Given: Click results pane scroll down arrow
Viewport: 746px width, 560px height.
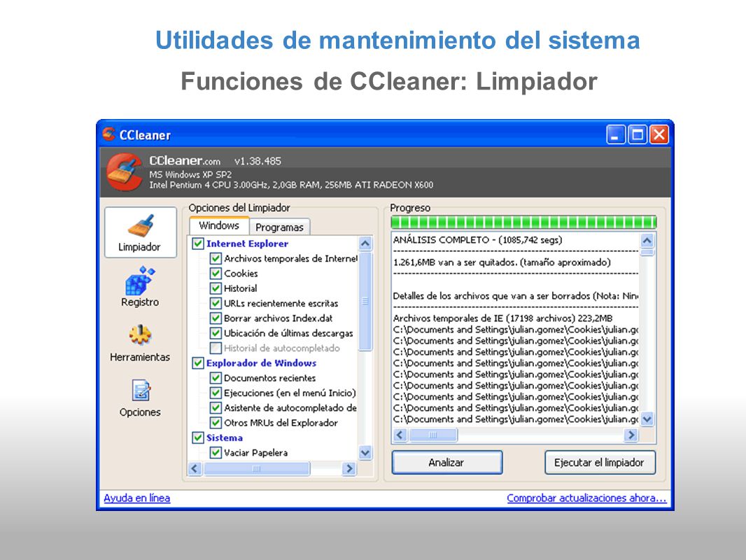Looking at the screenshot, I should 647,419.
